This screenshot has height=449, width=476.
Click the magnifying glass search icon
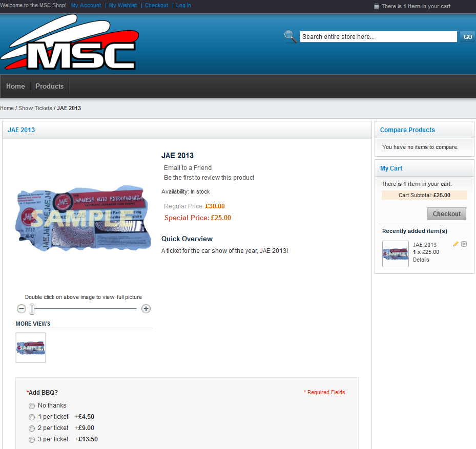tap(291, 37)
